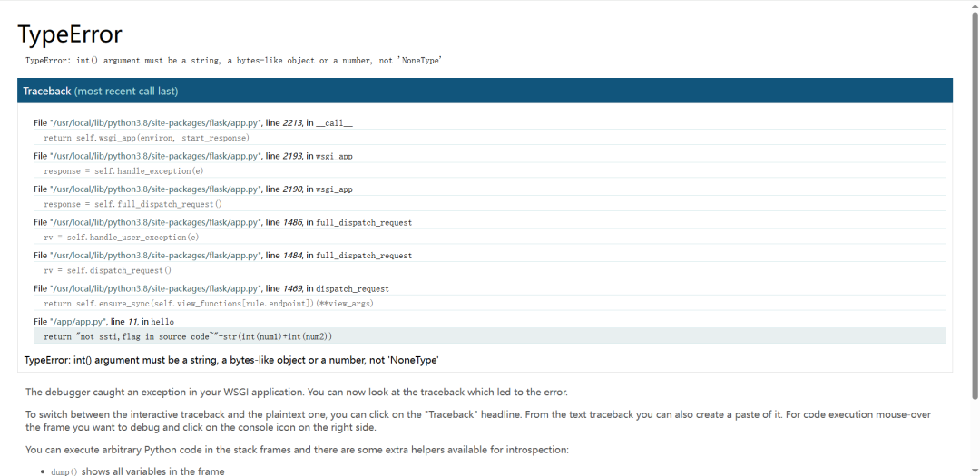Select the __call__ frame at line 2213
The image size is (980, 476).
(193, 123)
